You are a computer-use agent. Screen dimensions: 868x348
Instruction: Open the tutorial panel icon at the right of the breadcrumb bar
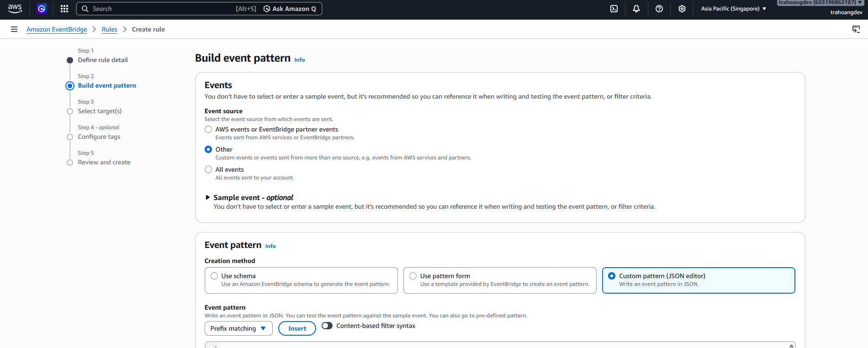(856, 29)
